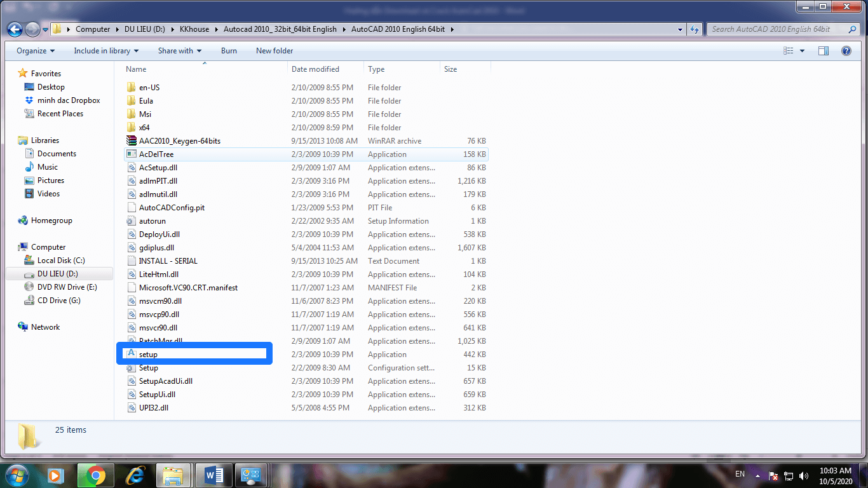The width and height of the screenshot is (868, 488).
Task: Click the Forward navigation arrow button
Action: [x=32, y=29]
